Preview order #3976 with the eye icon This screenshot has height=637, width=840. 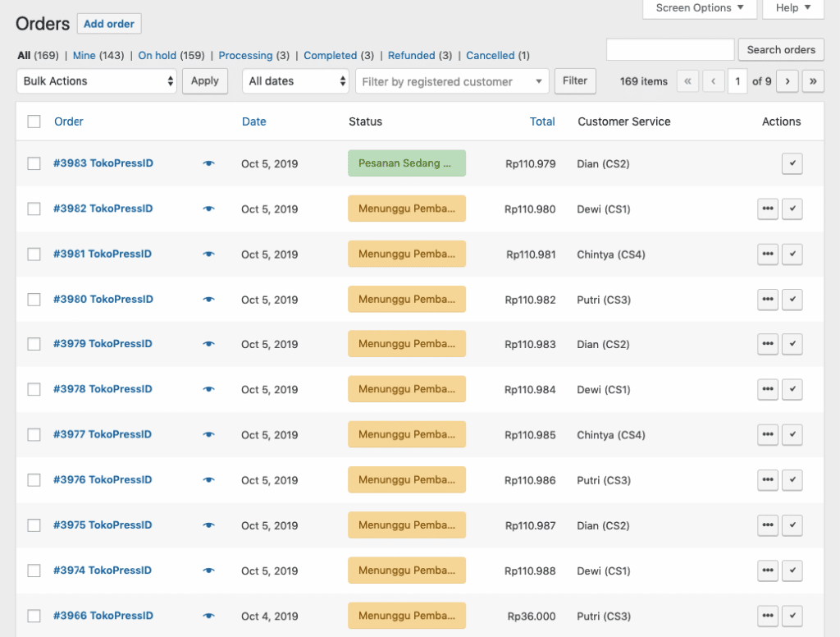coord(209,480)
